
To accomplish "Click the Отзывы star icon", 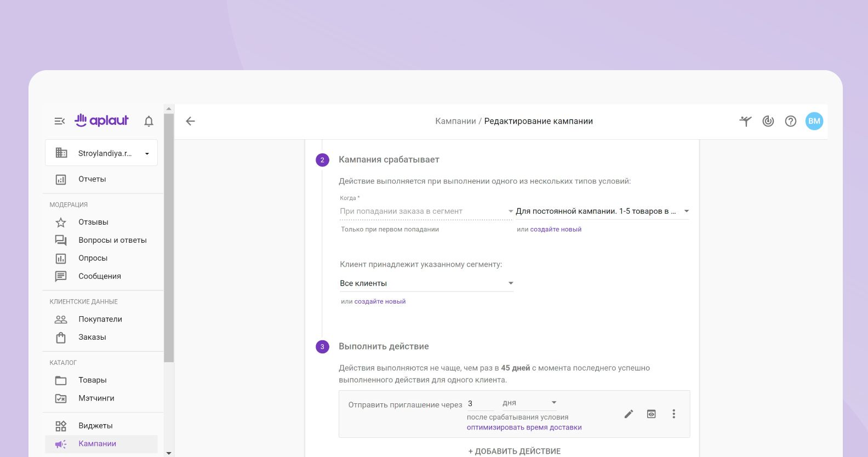I will 61,222.
